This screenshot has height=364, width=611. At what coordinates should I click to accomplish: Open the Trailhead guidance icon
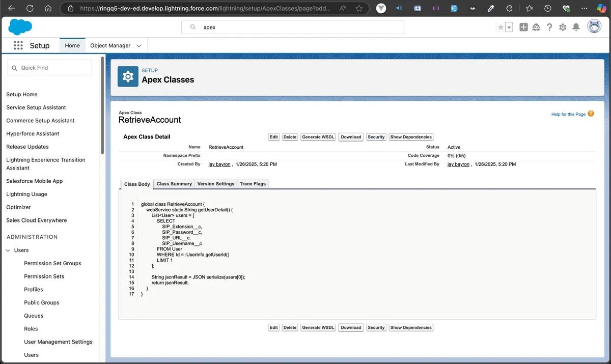pos(536,27)
